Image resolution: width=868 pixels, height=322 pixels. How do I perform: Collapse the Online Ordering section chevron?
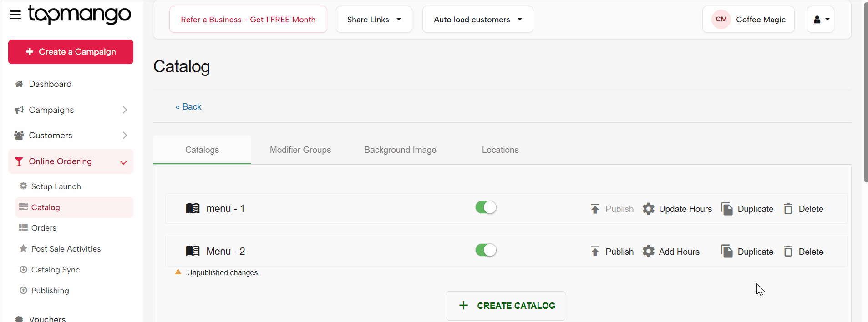click(x=123, y=162)
